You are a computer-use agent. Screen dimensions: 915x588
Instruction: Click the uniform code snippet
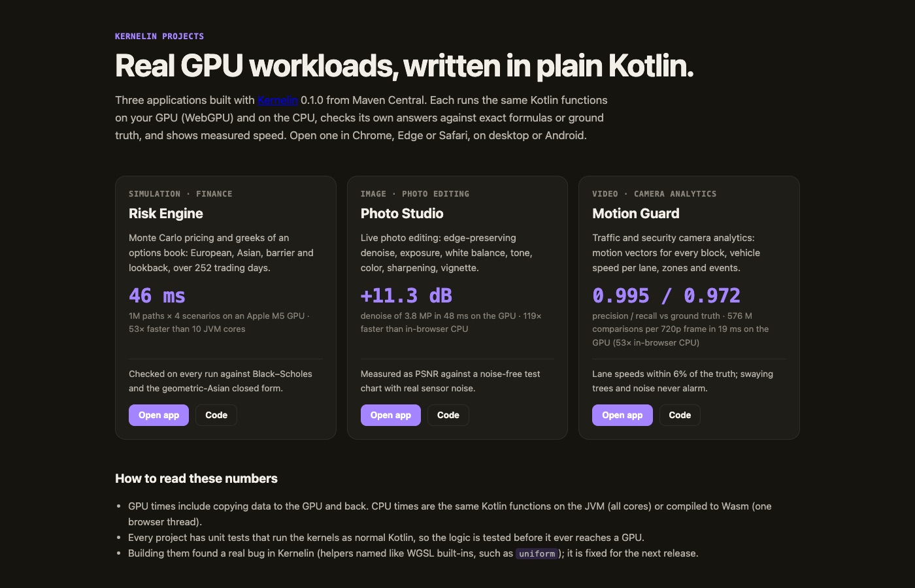pyautogui.click(x=537, y=553)
